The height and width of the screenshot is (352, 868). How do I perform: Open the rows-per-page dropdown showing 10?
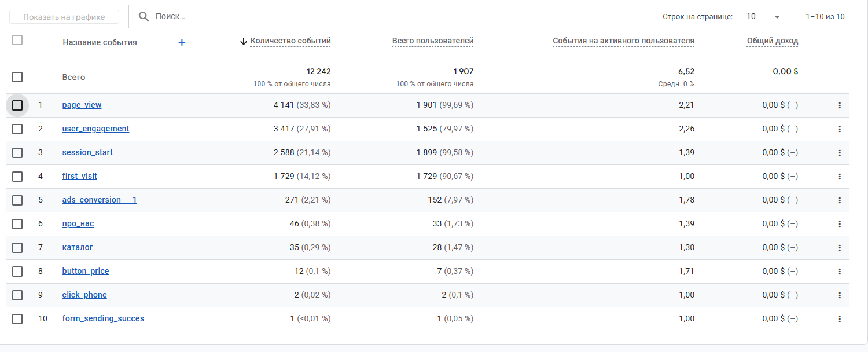(763, 17)
